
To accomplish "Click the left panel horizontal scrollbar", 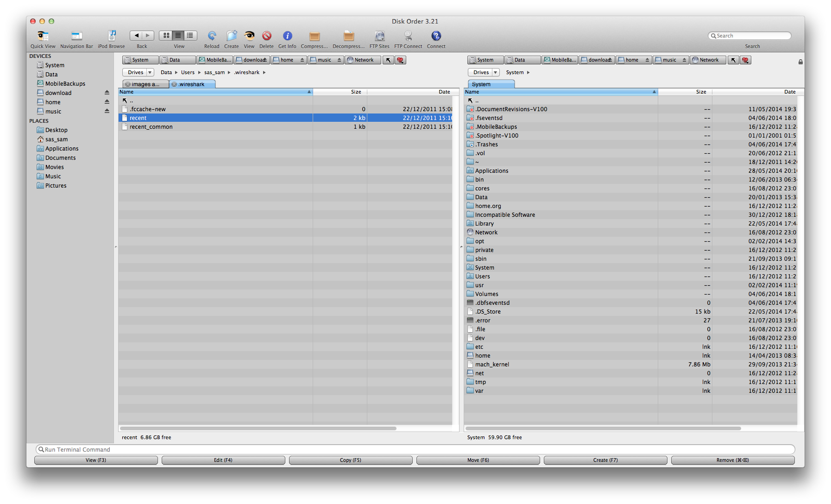I will coord(258,428).
